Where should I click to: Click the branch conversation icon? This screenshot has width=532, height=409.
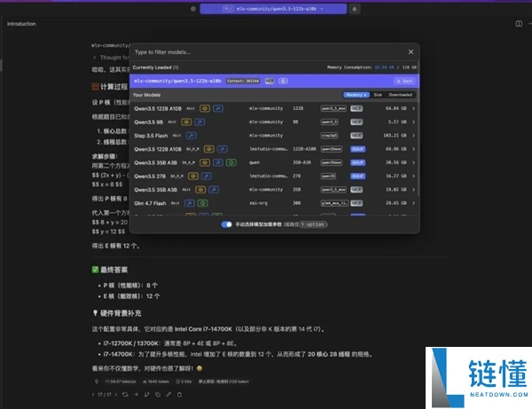click(x=147, y=395)
